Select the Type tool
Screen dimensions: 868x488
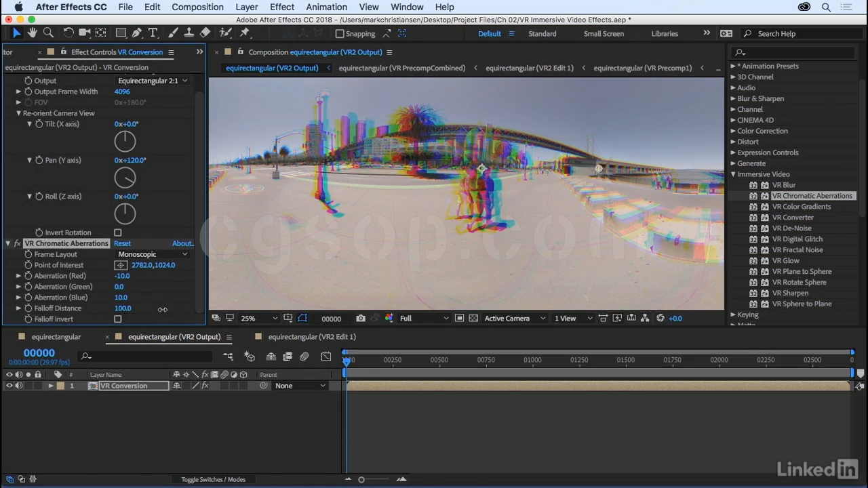pos(153,33)
